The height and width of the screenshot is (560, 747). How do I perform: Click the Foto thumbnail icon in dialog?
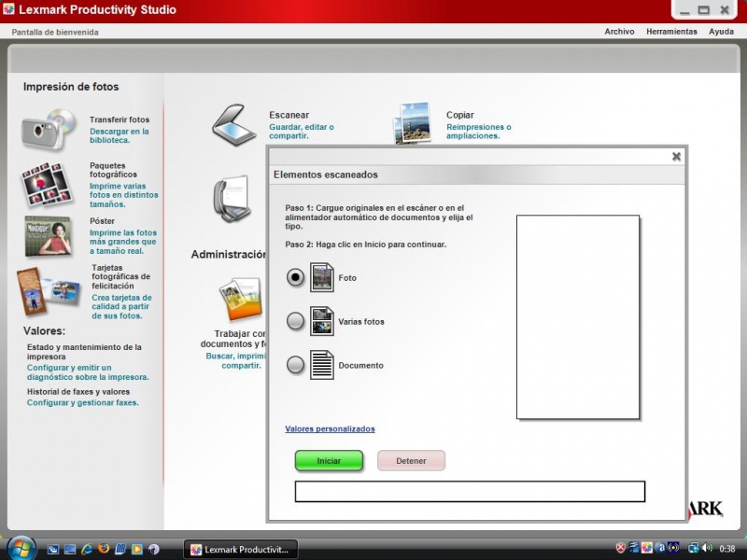coord(322,277)
